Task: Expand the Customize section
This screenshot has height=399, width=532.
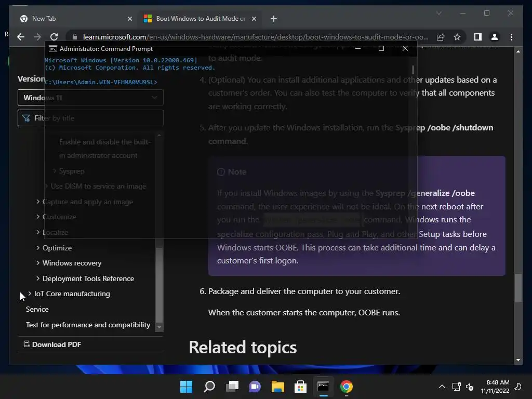Action: click(x=38, y=217)
